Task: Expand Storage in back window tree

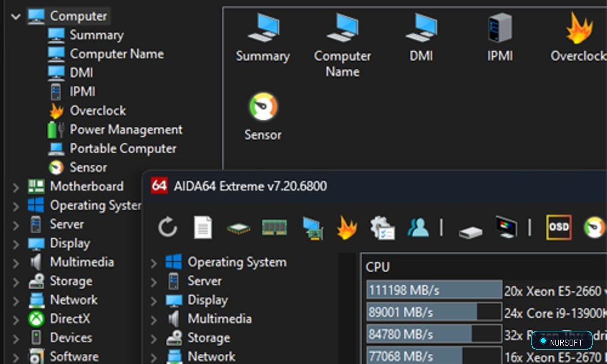Action: [15, 282]
